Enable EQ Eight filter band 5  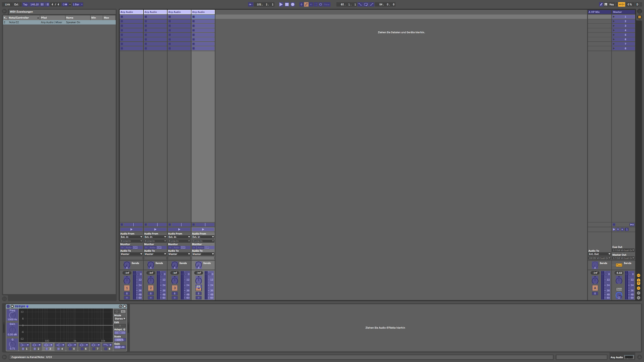click(70, 349)
